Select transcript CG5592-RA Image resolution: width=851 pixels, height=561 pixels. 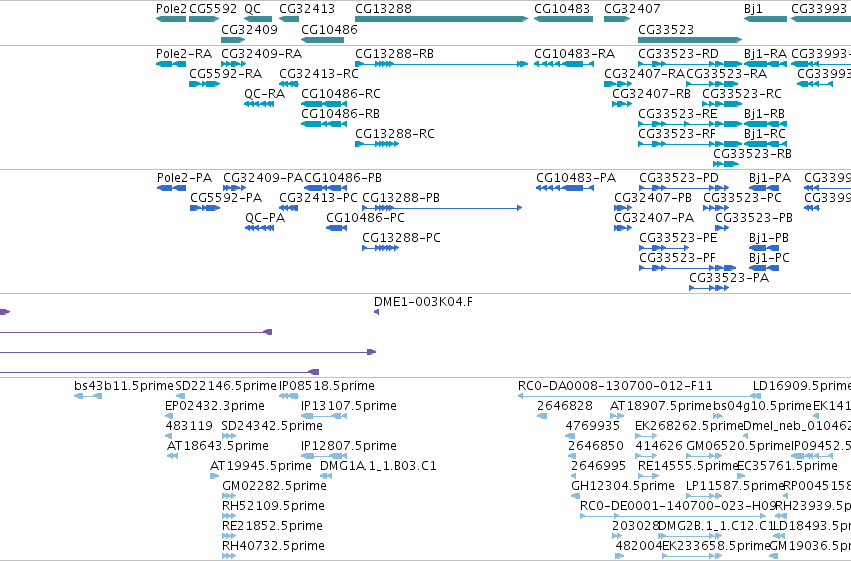coord(205,85)
